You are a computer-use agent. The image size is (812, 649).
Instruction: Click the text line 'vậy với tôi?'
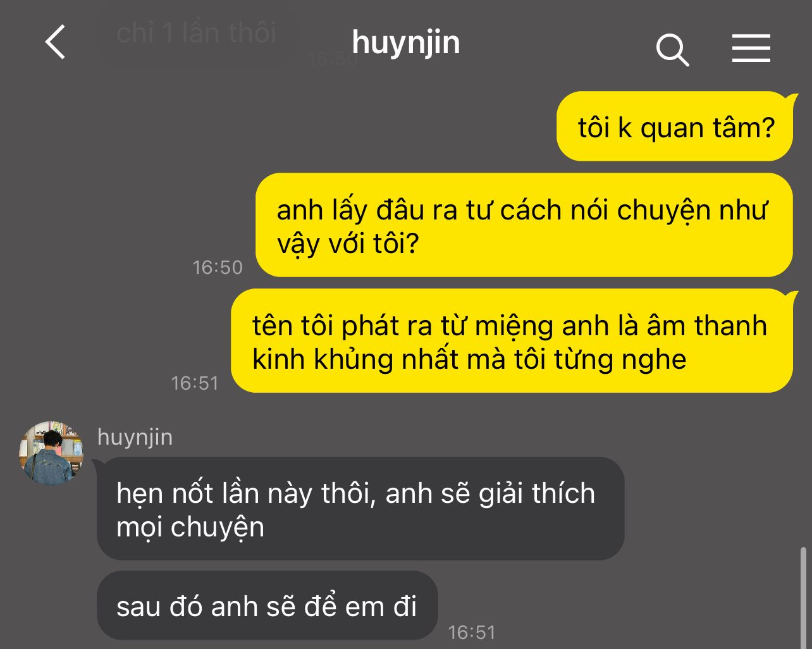pyautogui.click(x=348, y=244)
